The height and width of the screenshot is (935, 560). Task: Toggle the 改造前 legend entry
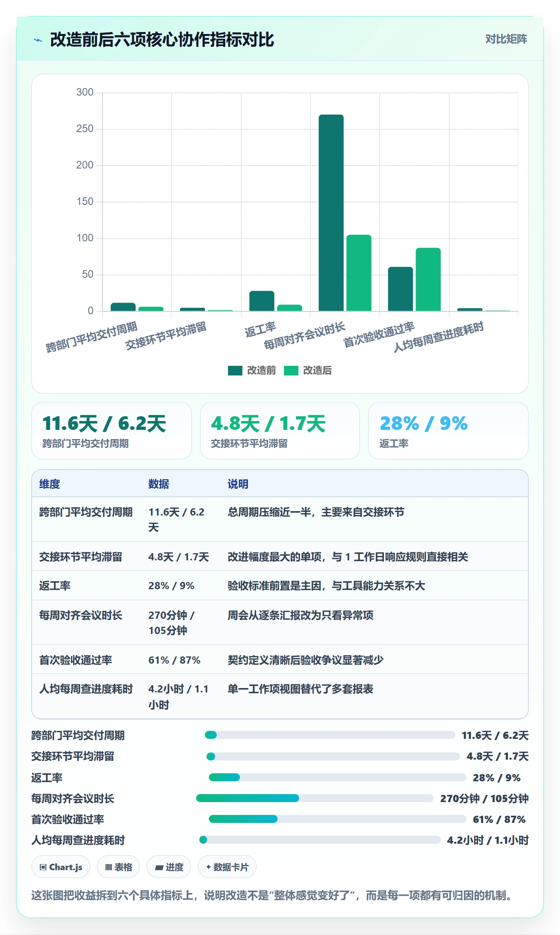tap(252, 370)
